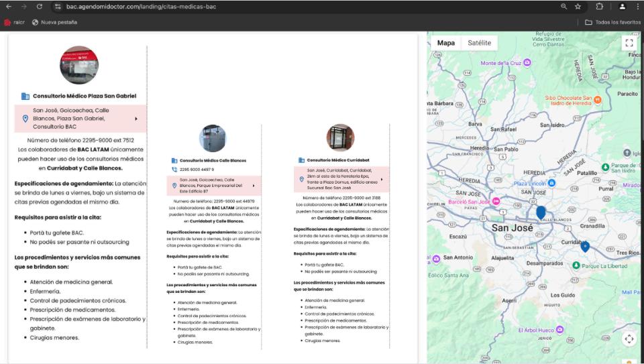Open the Todos los favoritos folder
The height and width of the screenshot is (364, 644).
pos(612,22)
